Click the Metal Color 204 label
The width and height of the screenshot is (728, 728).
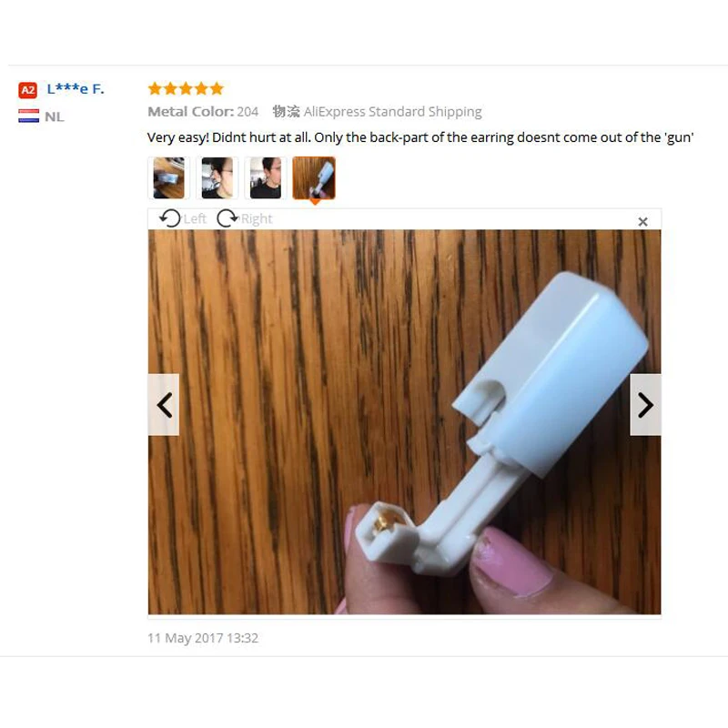pyautogui.click(x=203, y=112)
